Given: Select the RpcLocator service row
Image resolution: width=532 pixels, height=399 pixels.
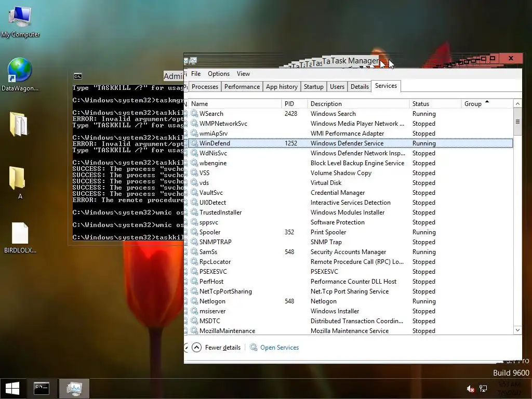Looking at the screenshot, I should pos(351,262).
